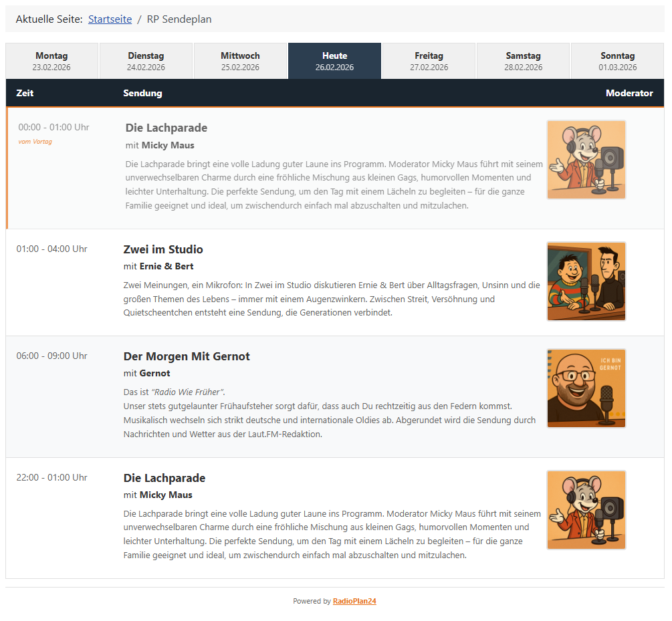
Task: Open the Freitag 27.02.2026 schedule
Action: (x=429, y=61)
